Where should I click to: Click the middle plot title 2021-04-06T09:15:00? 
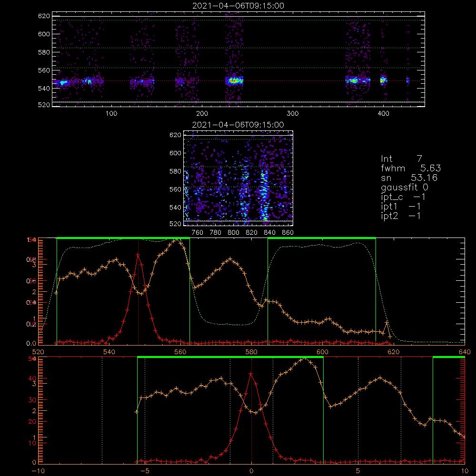[x=238, y=125]
